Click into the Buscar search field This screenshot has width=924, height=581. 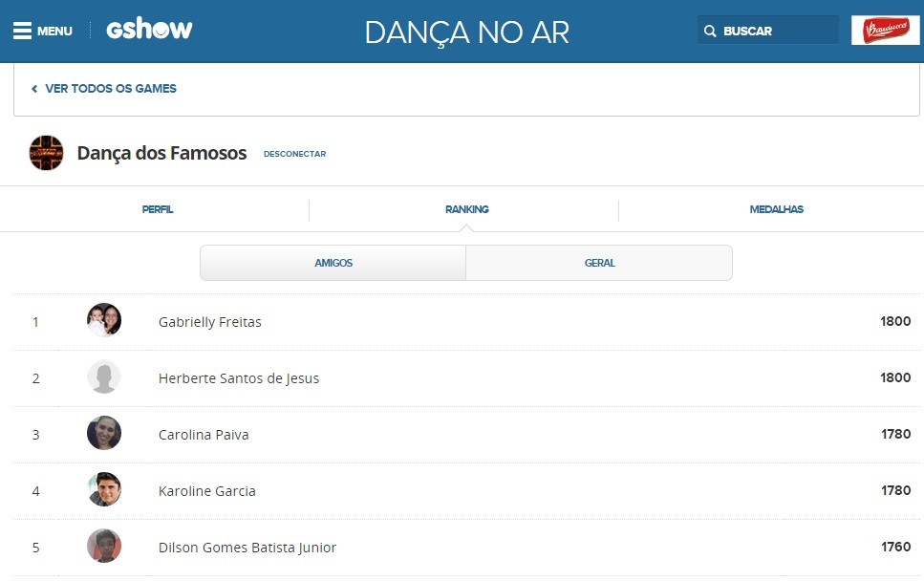(x=776, y=31)
